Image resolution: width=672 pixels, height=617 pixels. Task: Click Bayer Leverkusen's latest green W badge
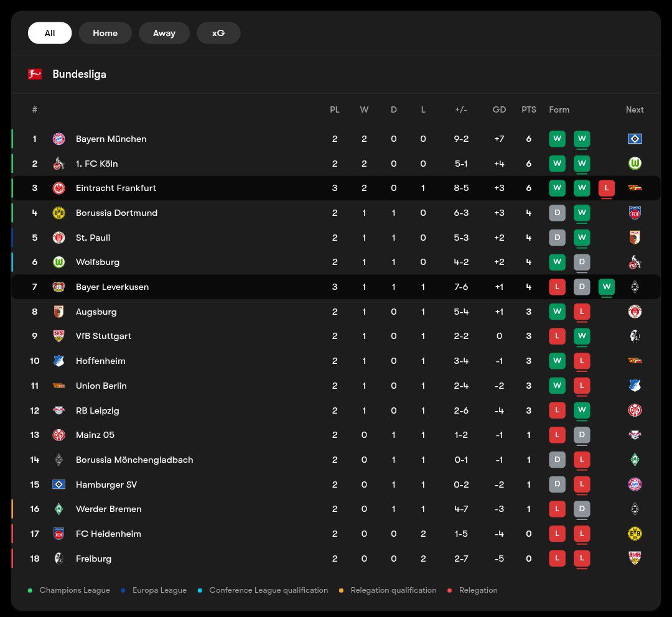[x=607, y=287]
